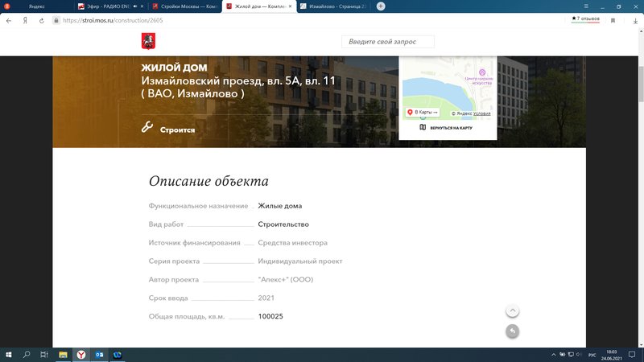Click the value 'Жилые дома'
The width and height of the screenshot is (644, 362).
279,206
